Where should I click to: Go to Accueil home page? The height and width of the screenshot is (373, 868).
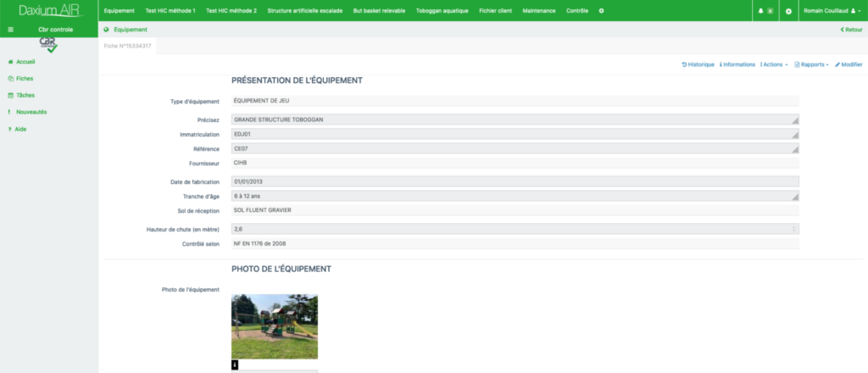tap(21, 62)
